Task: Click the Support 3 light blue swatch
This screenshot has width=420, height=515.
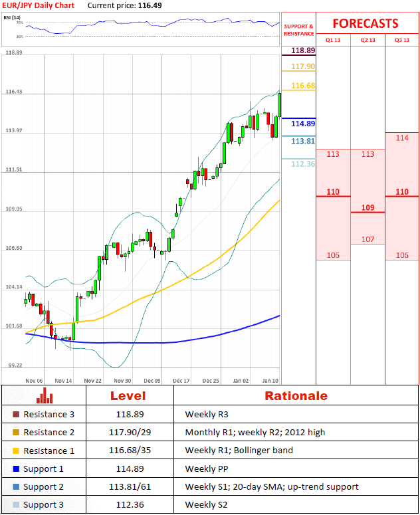Action: tap(16, 505)
